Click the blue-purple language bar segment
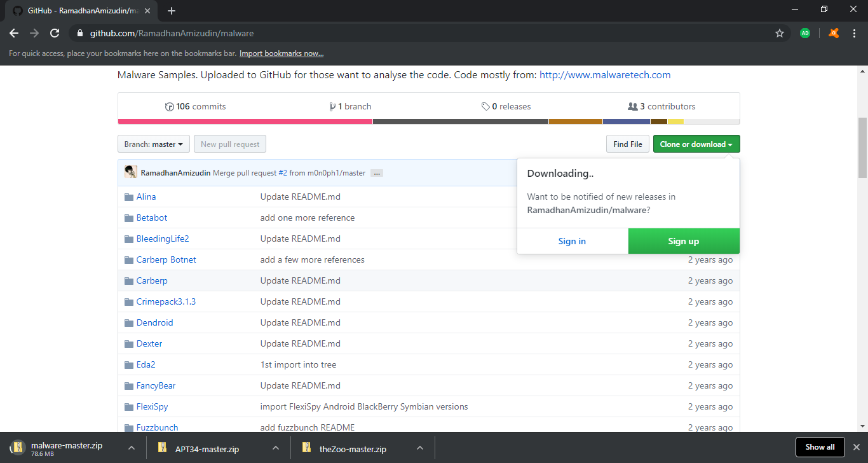 [627, 121]
